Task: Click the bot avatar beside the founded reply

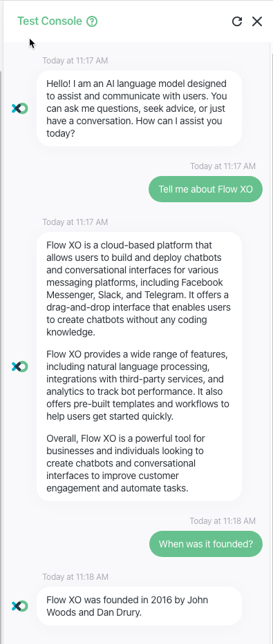Action: [20, 606]
